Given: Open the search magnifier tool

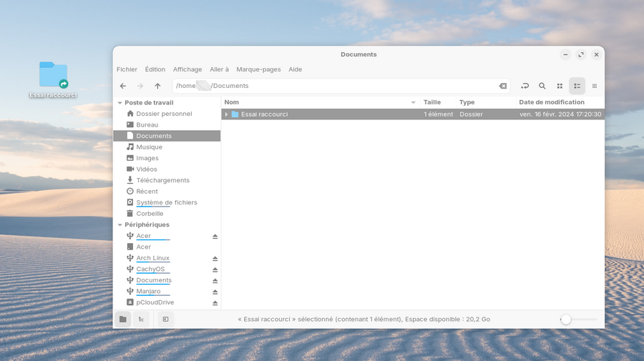Looking at the screenshot, I should pos(542,86).
